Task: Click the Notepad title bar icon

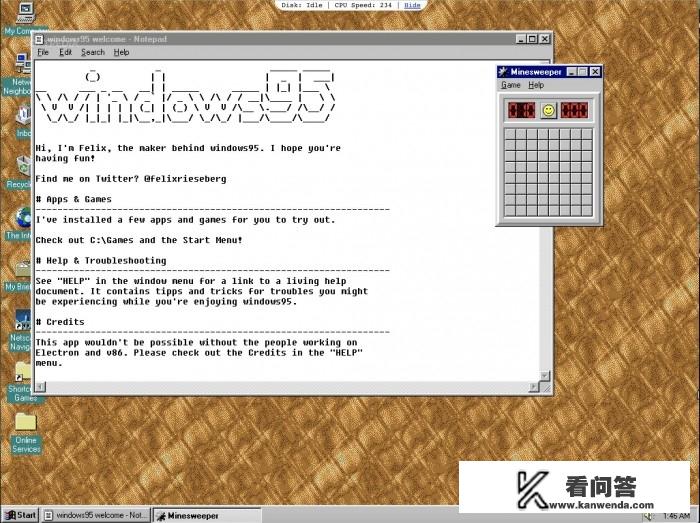Action: point(39,39)
